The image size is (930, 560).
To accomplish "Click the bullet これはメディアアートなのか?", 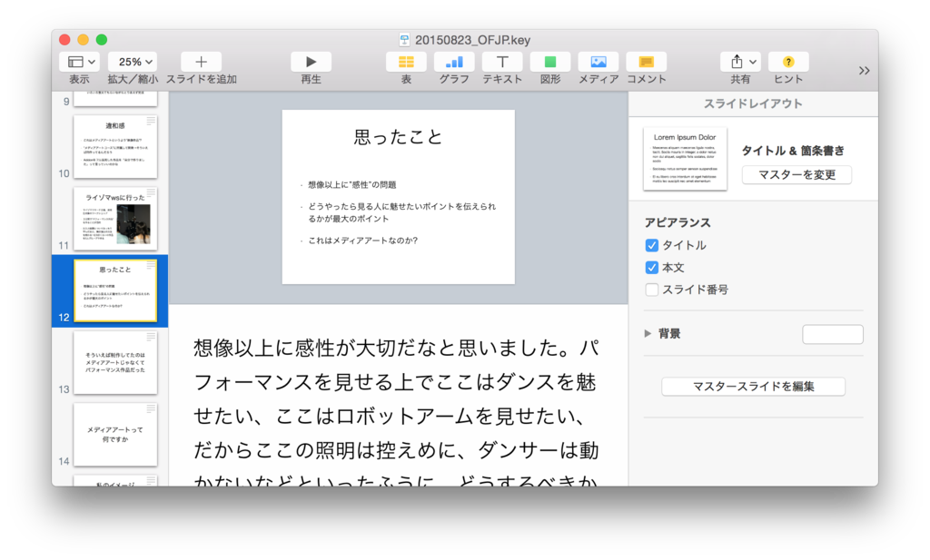I will click(363, 241).
